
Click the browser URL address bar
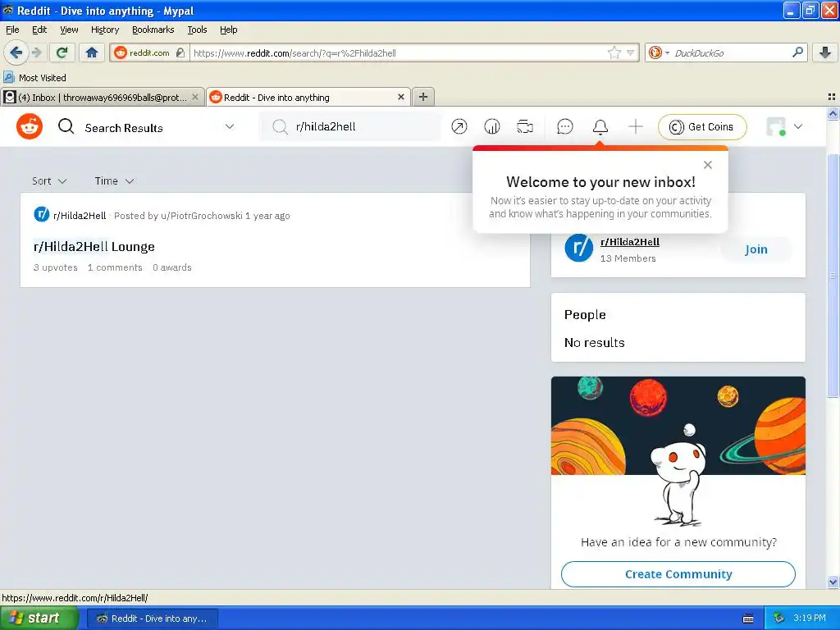coord(399,52)
